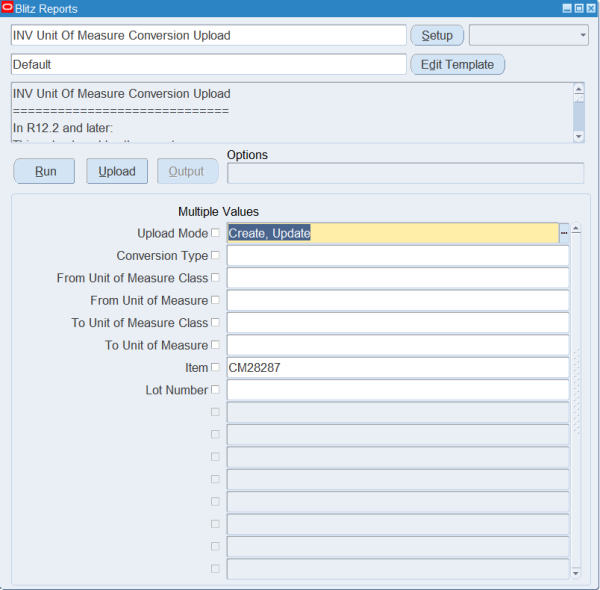Toggle the Lot Number multiple values checkbox
Image resolution: width=600 pixels, height=590 pixels.
[215, 390]
